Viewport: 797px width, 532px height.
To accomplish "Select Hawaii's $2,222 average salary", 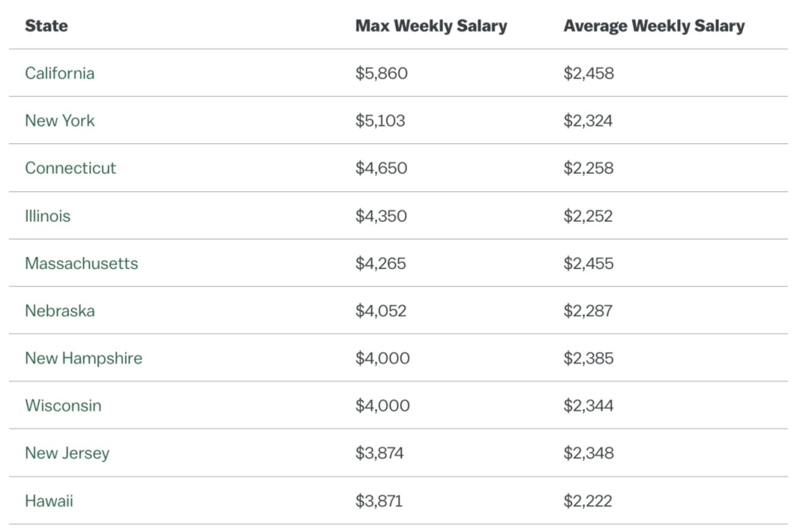I will (588, 501).
